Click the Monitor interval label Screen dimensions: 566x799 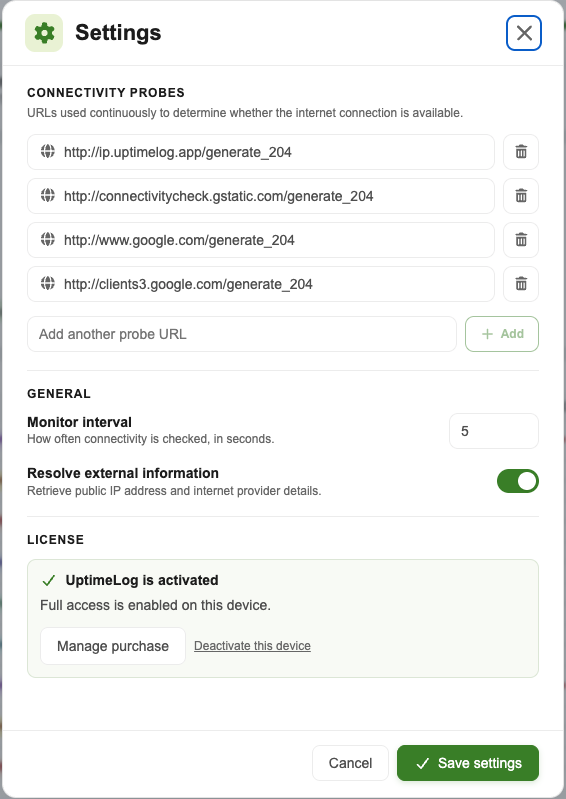pos(79,422)
